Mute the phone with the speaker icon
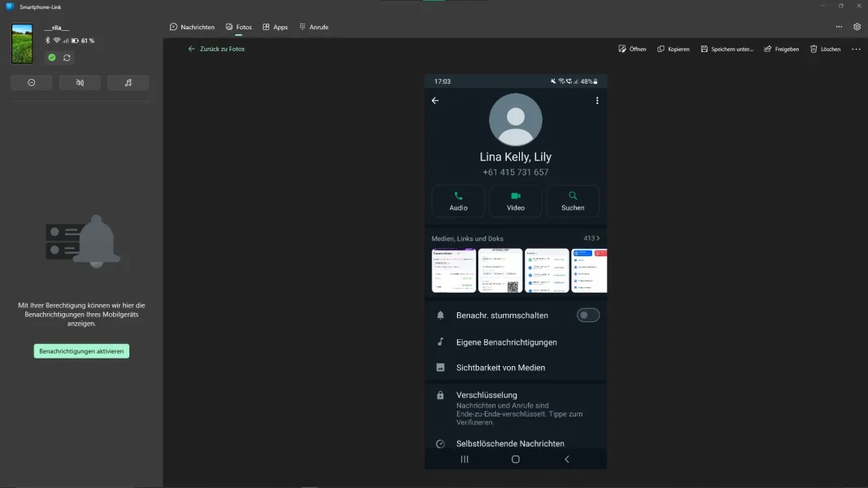This screenshot has height=488, width=868. tap(80, 83)
